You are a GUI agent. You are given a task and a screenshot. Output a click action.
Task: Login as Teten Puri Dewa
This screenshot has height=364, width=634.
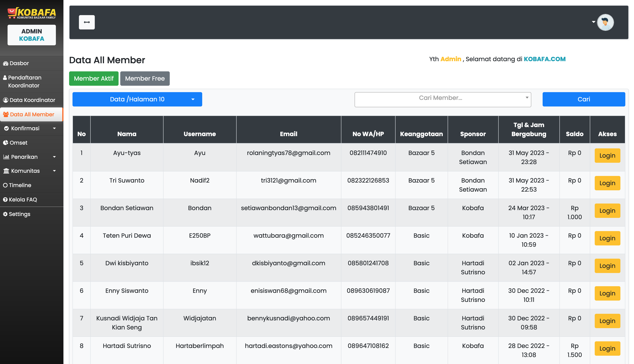click(607, 238)
